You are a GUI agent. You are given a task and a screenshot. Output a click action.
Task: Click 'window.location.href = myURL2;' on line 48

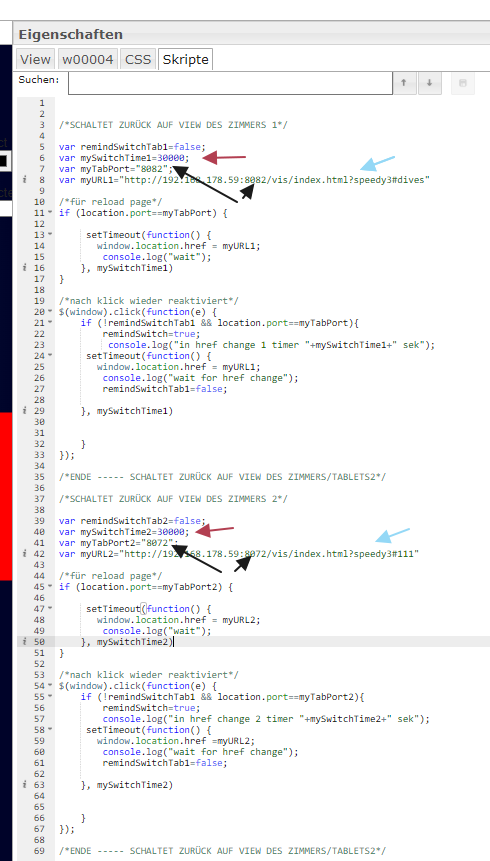179,619
